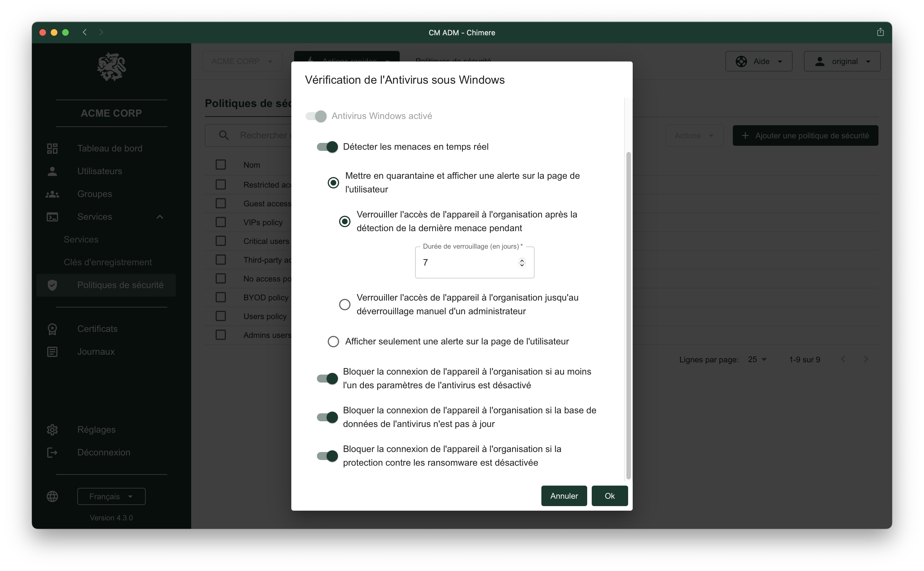
Task: Click the Certificats badge icon
Action: point(52,329)
